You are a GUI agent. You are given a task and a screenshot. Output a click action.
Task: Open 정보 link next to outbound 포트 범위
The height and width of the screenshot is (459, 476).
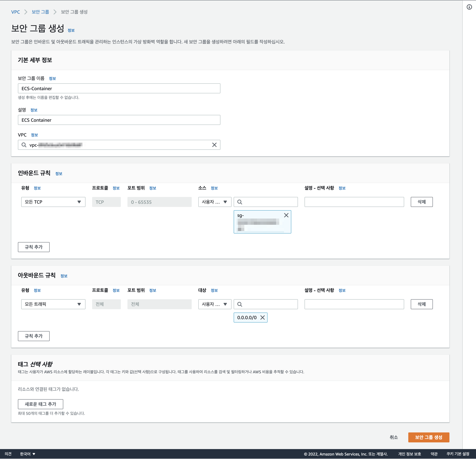(153, 290)
